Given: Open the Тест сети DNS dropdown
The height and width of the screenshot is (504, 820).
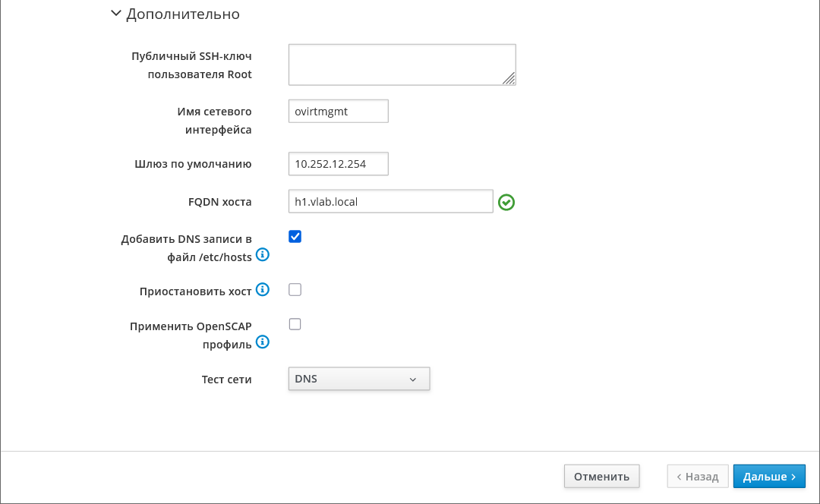Looking at the screenshot, I should pos(359,379).
